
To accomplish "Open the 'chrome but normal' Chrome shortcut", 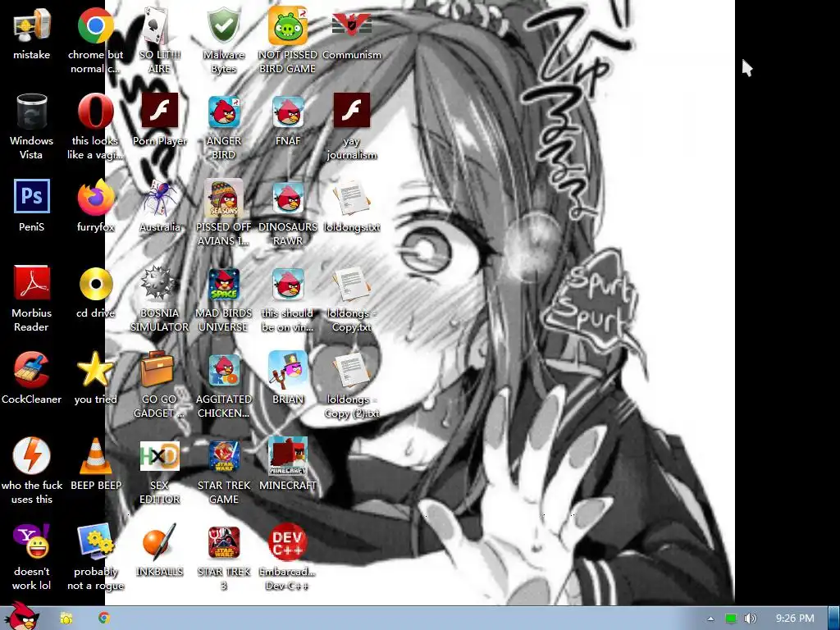I will click(x=95, y=25).
